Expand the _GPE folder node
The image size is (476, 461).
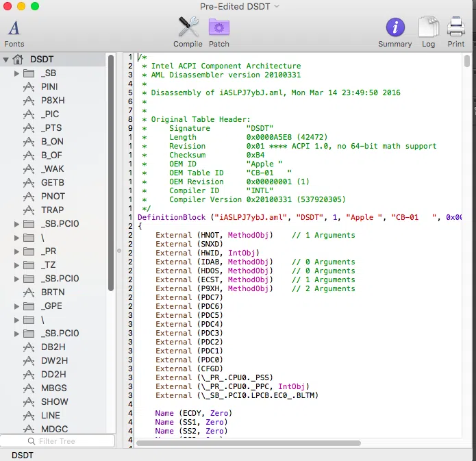pos(16,306)
